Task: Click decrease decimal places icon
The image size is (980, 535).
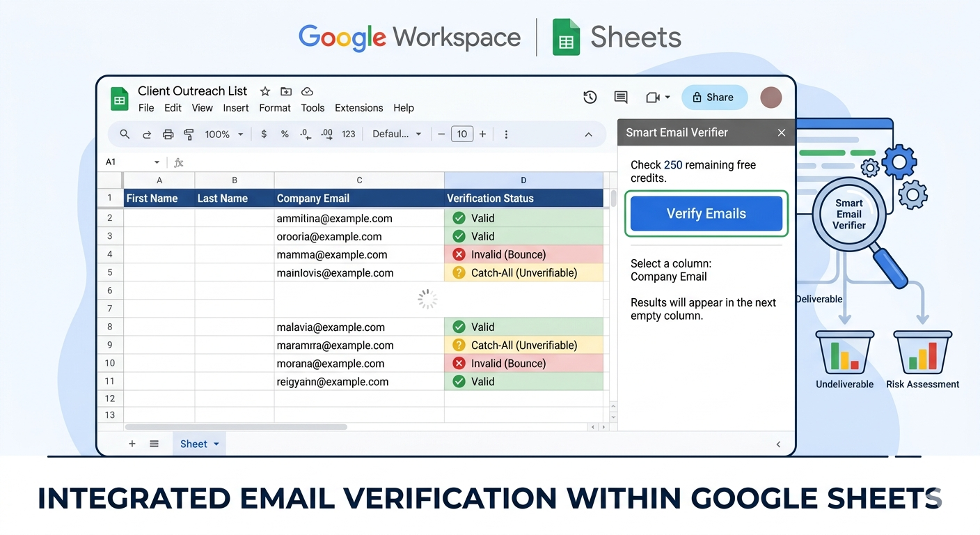Action: pos(305,134)
